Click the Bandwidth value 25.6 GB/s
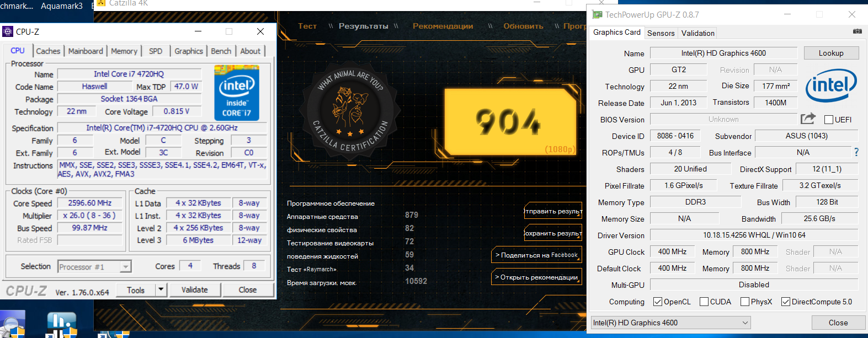 [x=819, y=218]
